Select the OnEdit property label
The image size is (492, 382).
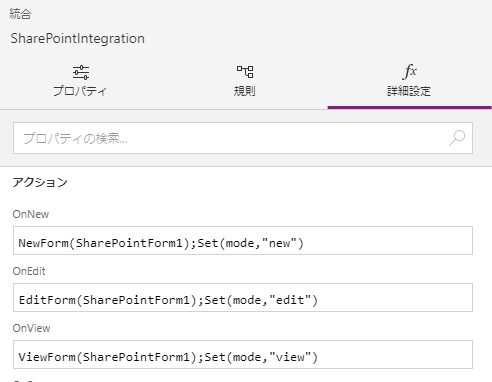coord(29,271)
